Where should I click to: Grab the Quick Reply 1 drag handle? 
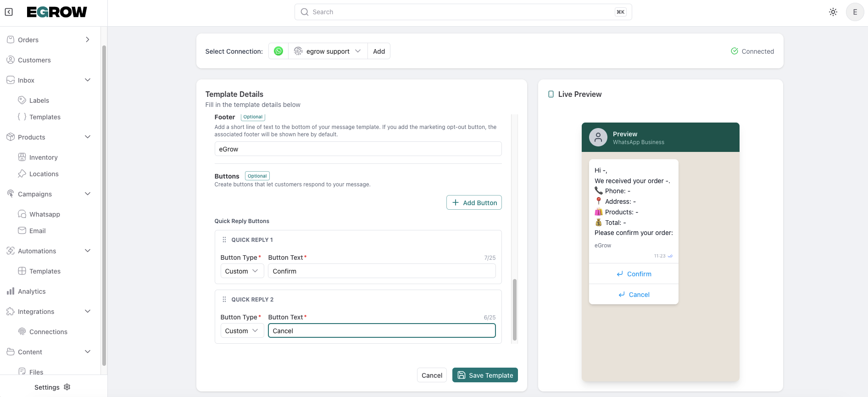point(224,240)
